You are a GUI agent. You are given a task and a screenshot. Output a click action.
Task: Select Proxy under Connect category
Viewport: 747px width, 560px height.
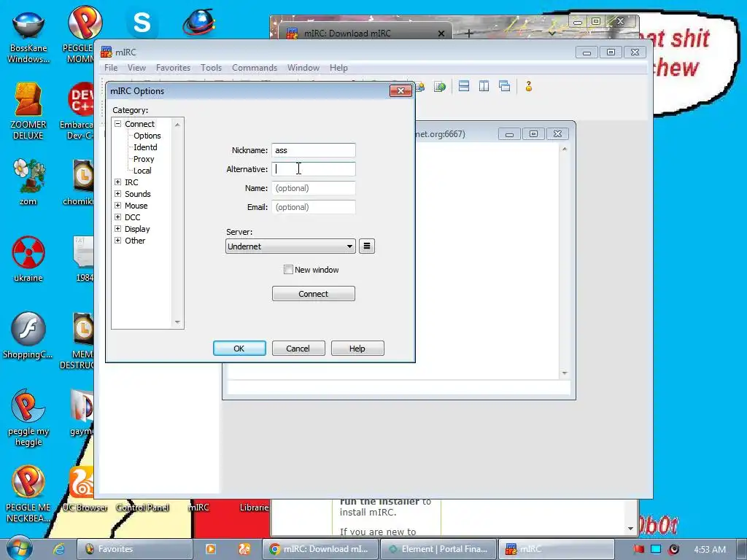pyautogui.click(x=144, y=158)
